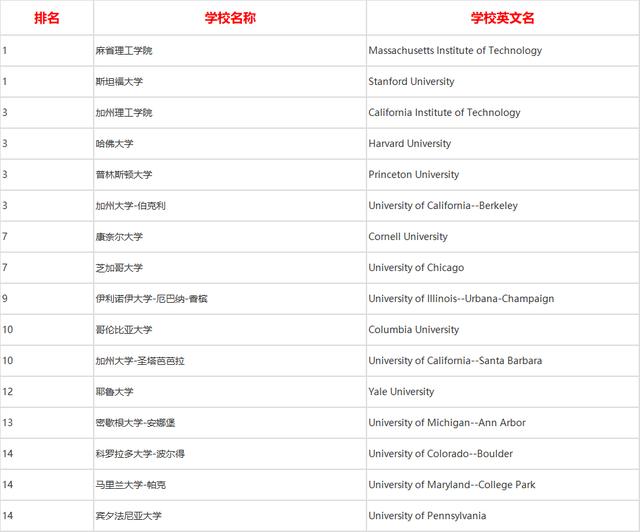
Task: Click the 马里兰大学-帕克 cell
Action: (230, 485)
